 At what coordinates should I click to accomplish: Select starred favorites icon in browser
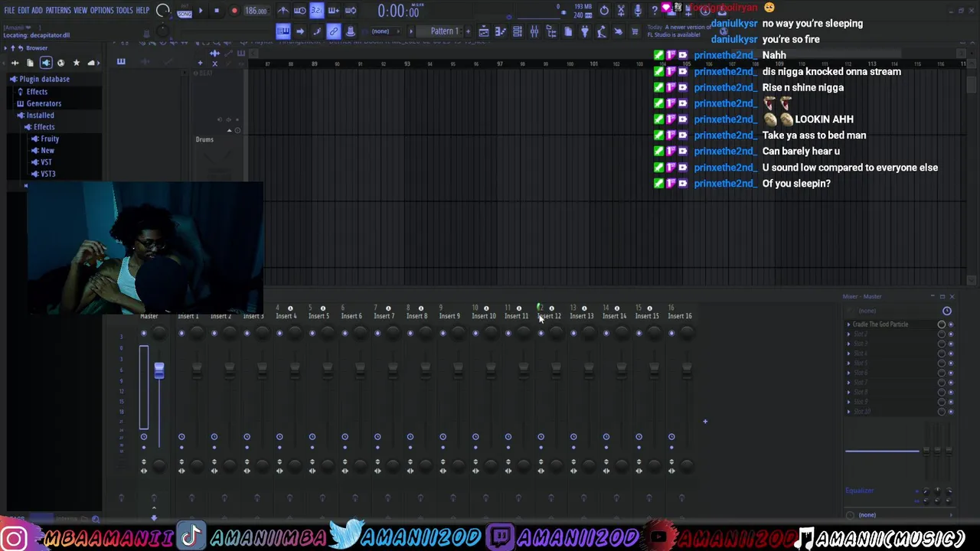click(x=76, y=63)
